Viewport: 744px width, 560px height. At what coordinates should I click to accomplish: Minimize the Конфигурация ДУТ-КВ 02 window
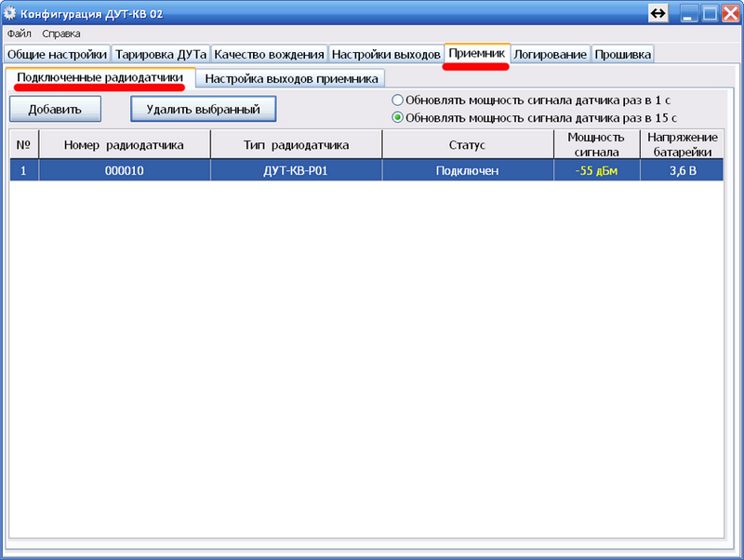(x=688, y=13)
